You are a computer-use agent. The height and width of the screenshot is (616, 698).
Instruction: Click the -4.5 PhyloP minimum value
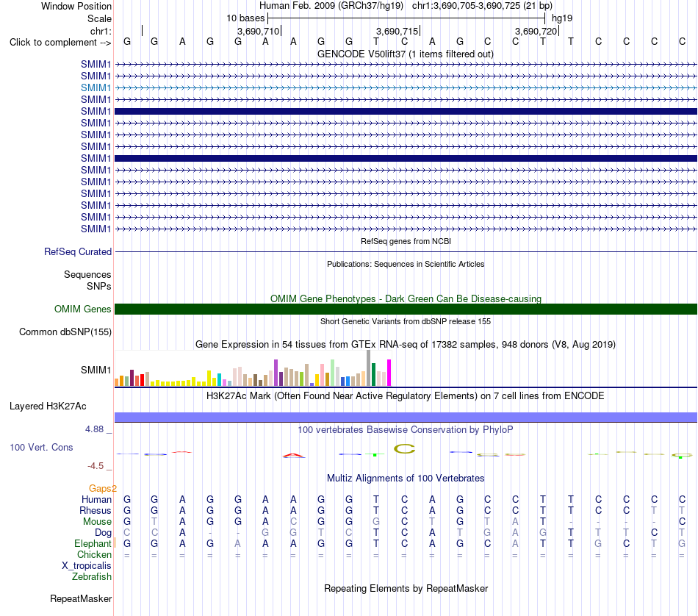tap(96, 466)
